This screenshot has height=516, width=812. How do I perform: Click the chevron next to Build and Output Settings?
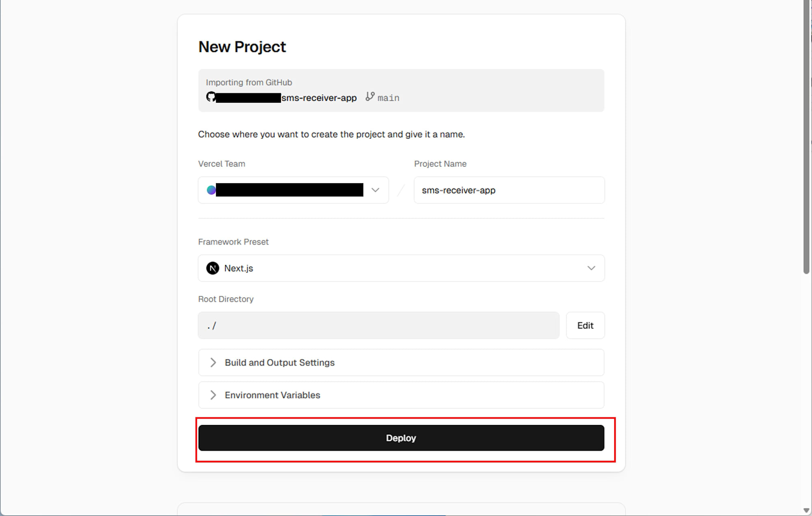(x=213, y=363)
